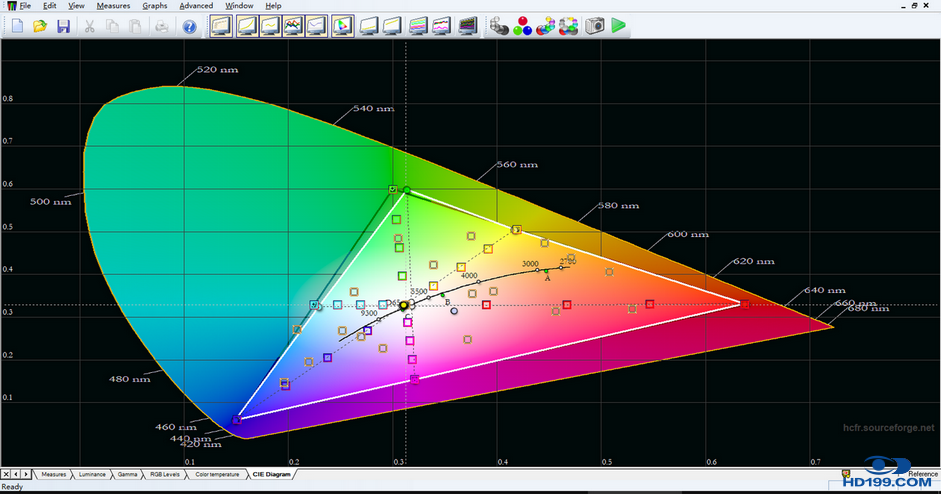Switch to the Measures bottom tab
Screen dimensions: 941x494
pyautogui.click(x=53, y=474)
